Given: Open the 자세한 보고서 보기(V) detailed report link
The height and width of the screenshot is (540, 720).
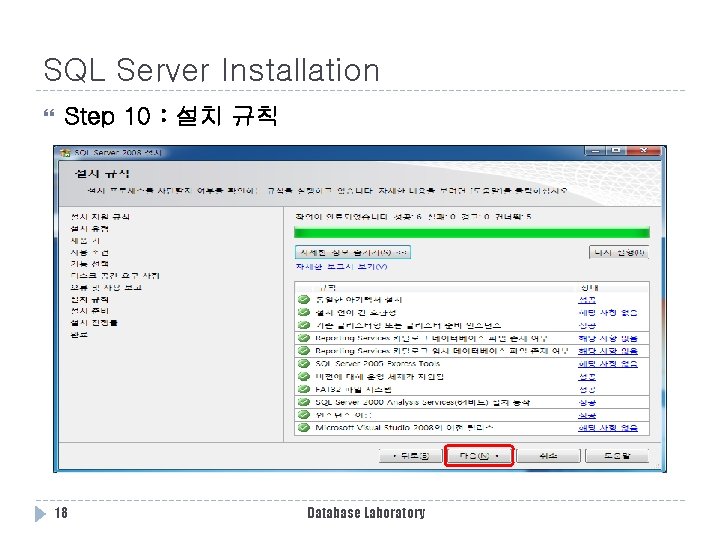Looking at the screenshot, I should click(x=342, y=267).
